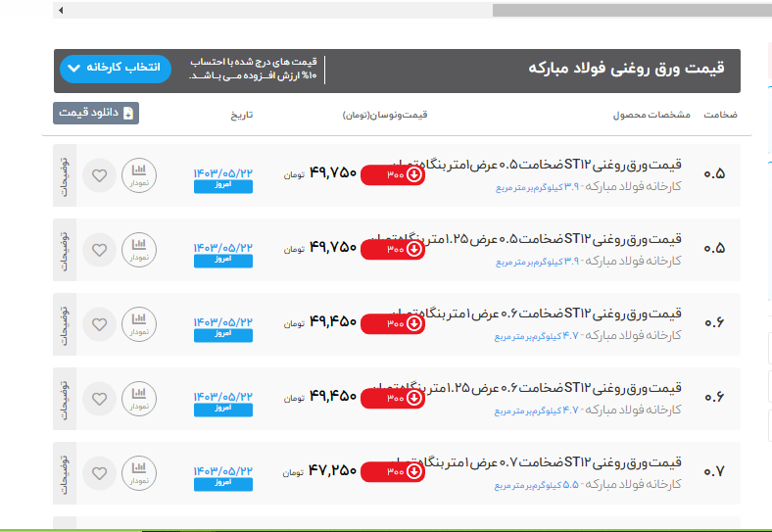Toggle the heart favorite on the 0.6 thickness, 1 meter row

[99, 324]
